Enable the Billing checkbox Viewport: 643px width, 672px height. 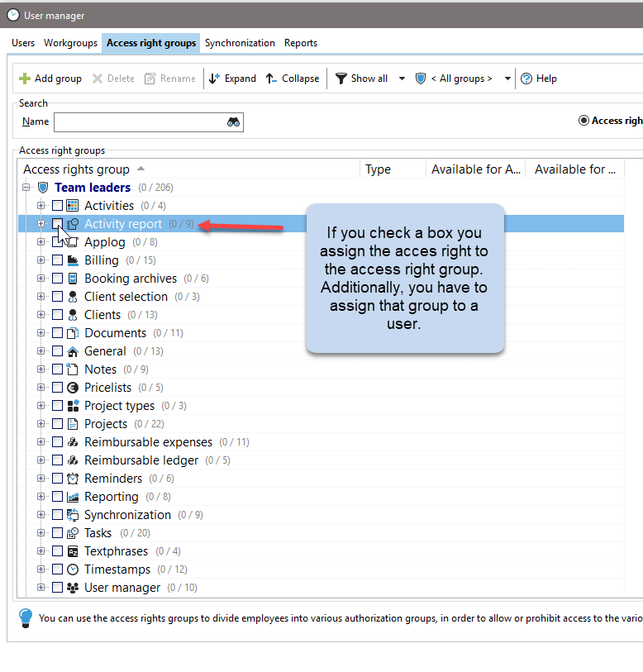click(57, 260)
